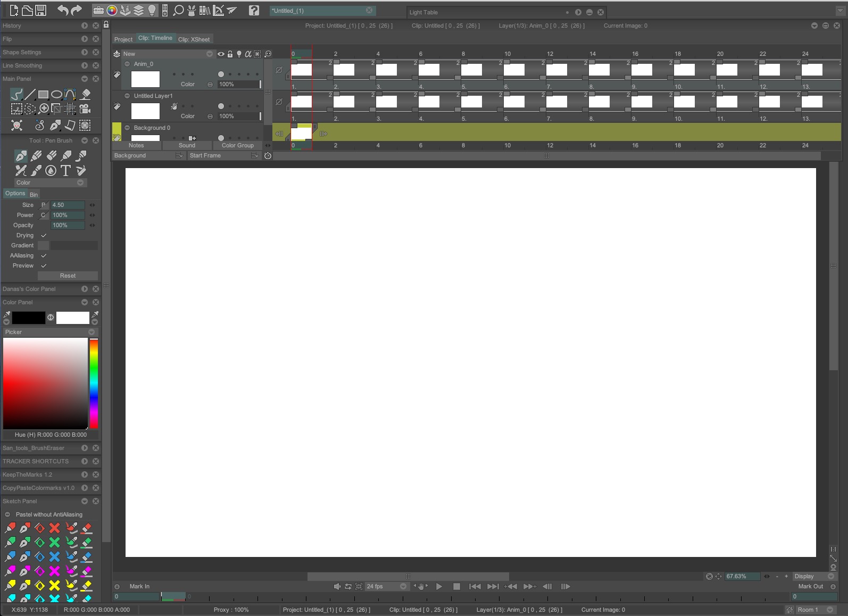Image resolution: width=848 pixels, height=616 pixels.
Task: Click the black foreground color swatch
Action: point(29,318)
